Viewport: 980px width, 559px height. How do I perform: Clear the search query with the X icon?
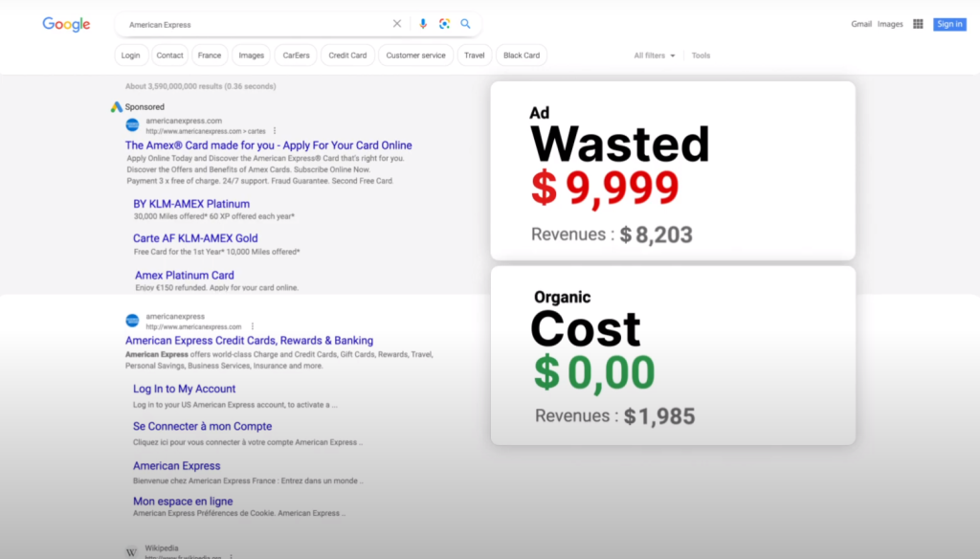click(x=397, y=23)
